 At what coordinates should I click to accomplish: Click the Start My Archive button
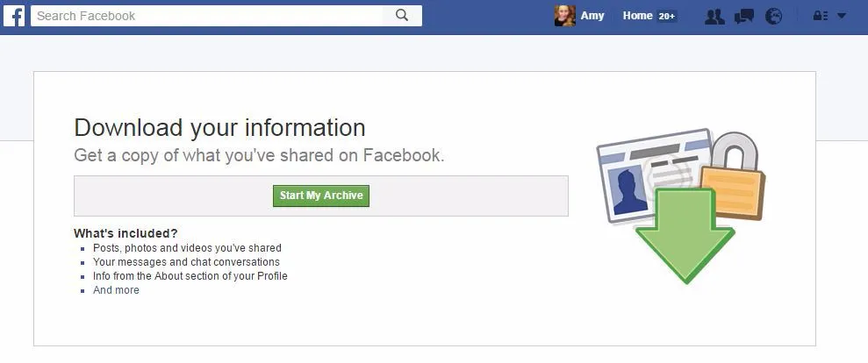(x=321, y=196)
